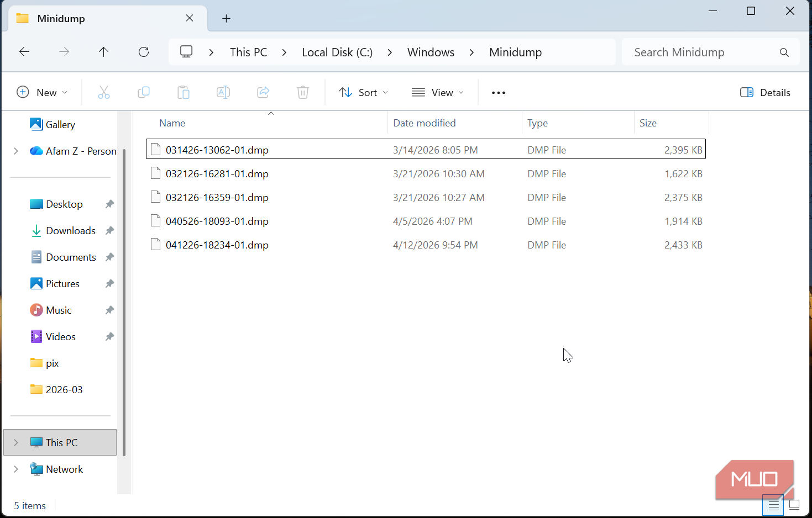Click the Delete trash can icon

[303, 92]
